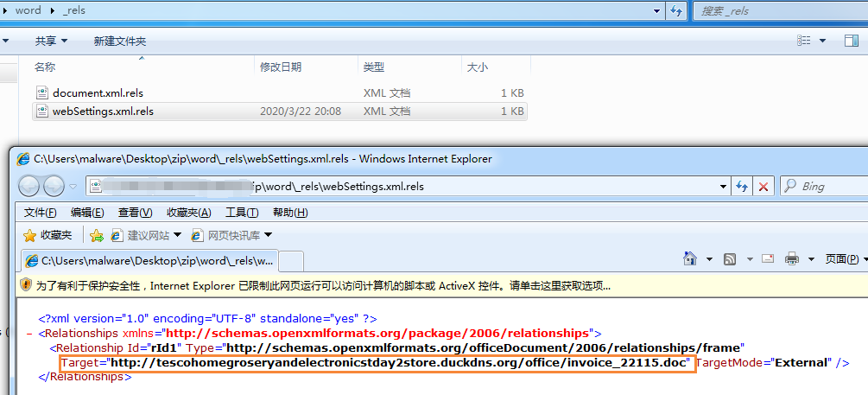Click the IE stop loading red X icon
Image resolution: width=868 pixels, height=395 pixels.
coord(763,187)
